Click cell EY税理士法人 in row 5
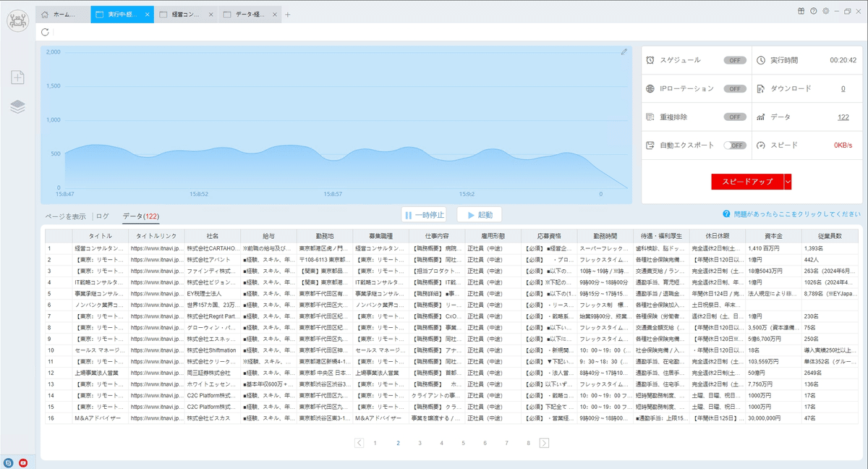 pos(212,294)
